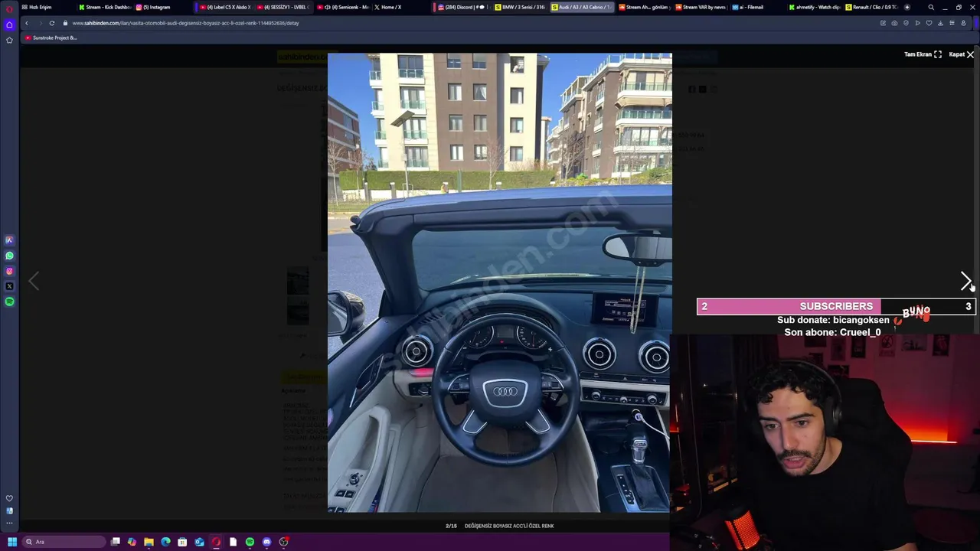
Task: Click the browser back arrow
Action: [26, 23]
